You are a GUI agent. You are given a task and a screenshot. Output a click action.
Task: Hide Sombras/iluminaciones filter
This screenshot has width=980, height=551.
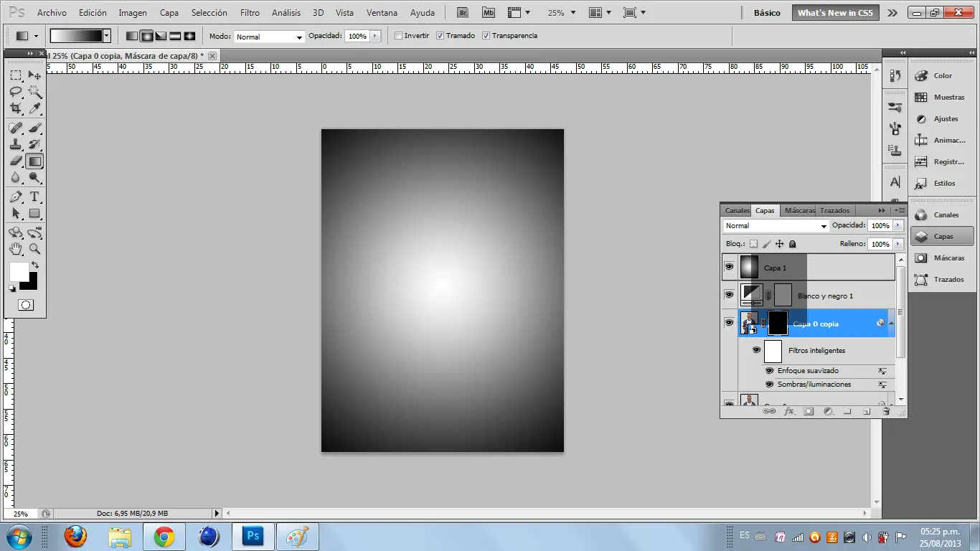coord(769,385)
